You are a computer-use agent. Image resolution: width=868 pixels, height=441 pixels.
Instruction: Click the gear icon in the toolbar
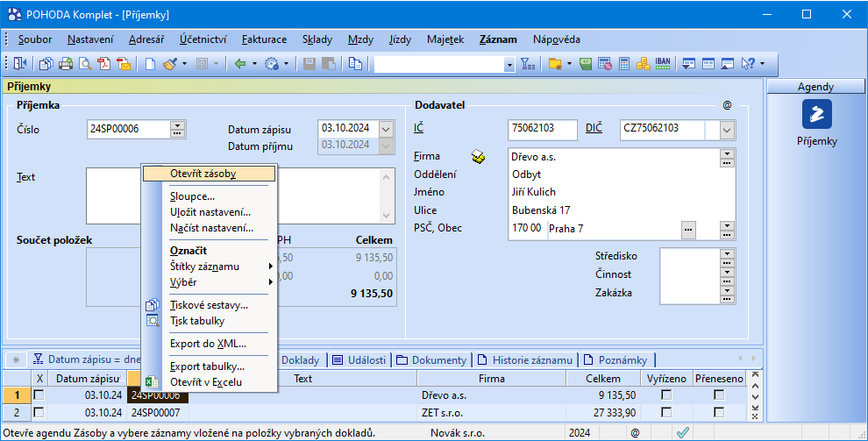pos(271,64)
